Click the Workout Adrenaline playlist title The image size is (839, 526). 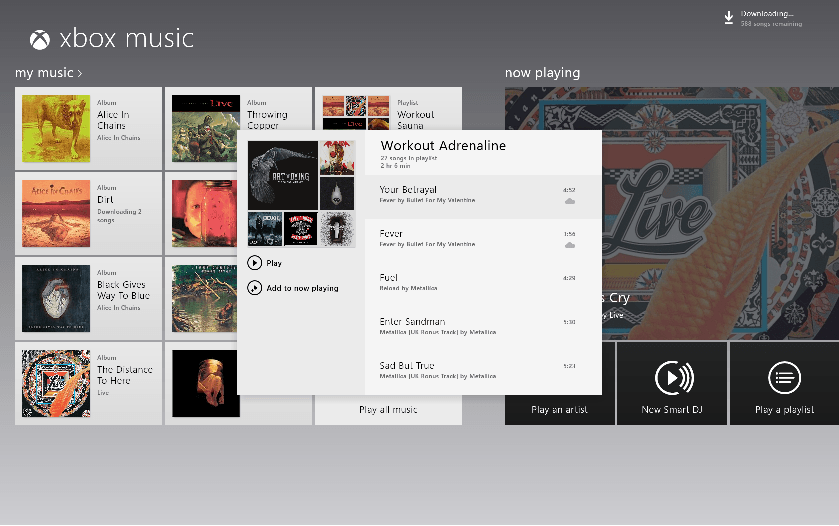443,146
